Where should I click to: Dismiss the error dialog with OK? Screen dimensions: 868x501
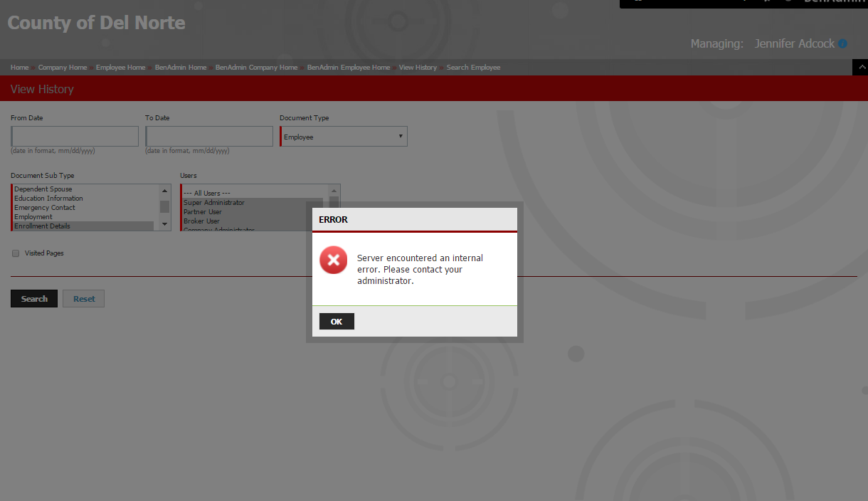[x=337, y=322]
